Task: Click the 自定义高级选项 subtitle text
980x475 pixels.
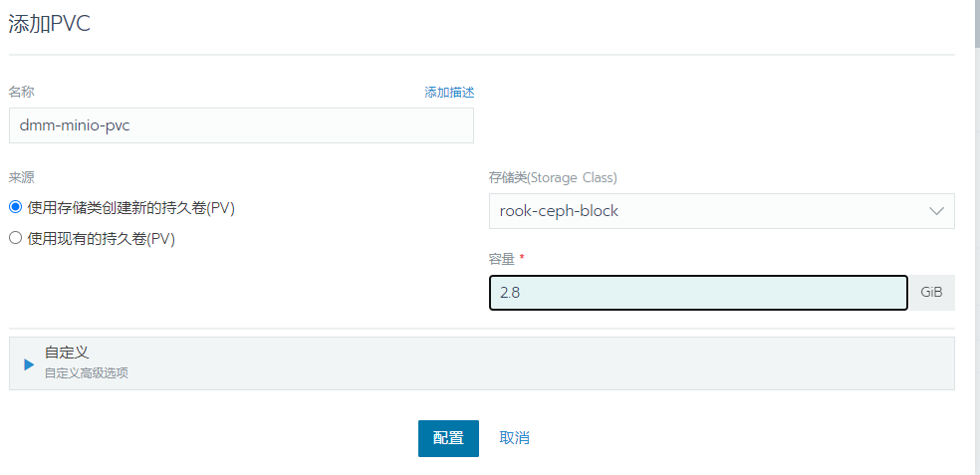Action: pos(87,373)
